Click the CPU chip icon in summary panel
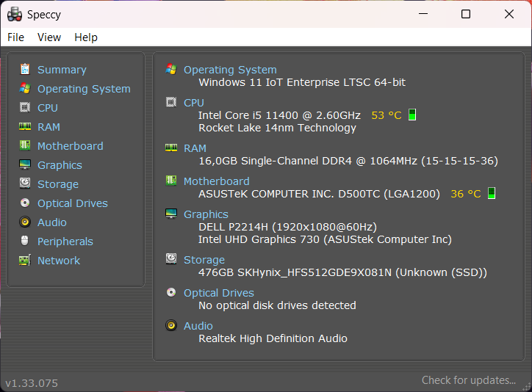The height and width of the screenshot is (392, 532). pyautogui.click(x=171, y=102)
